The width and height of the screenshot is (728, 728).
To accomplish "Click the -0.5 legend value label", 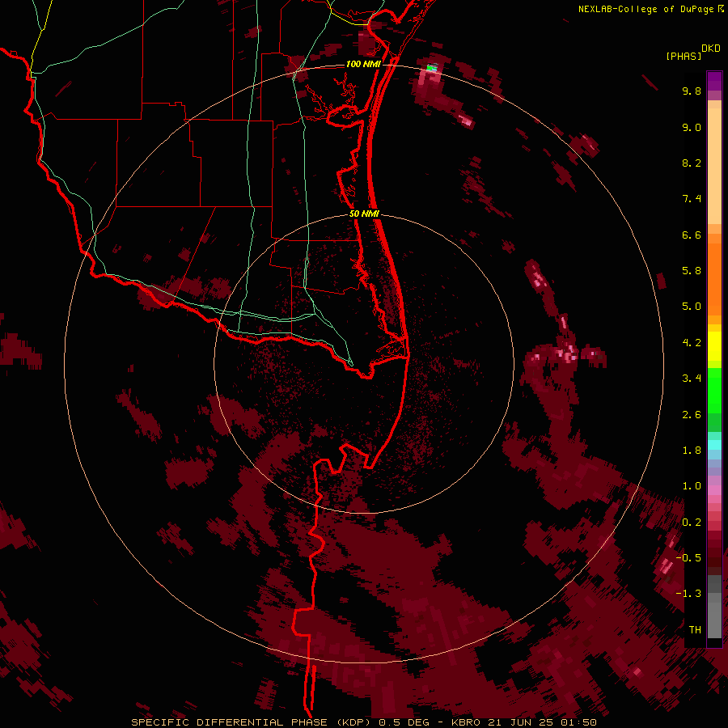I will coord(688,558).
